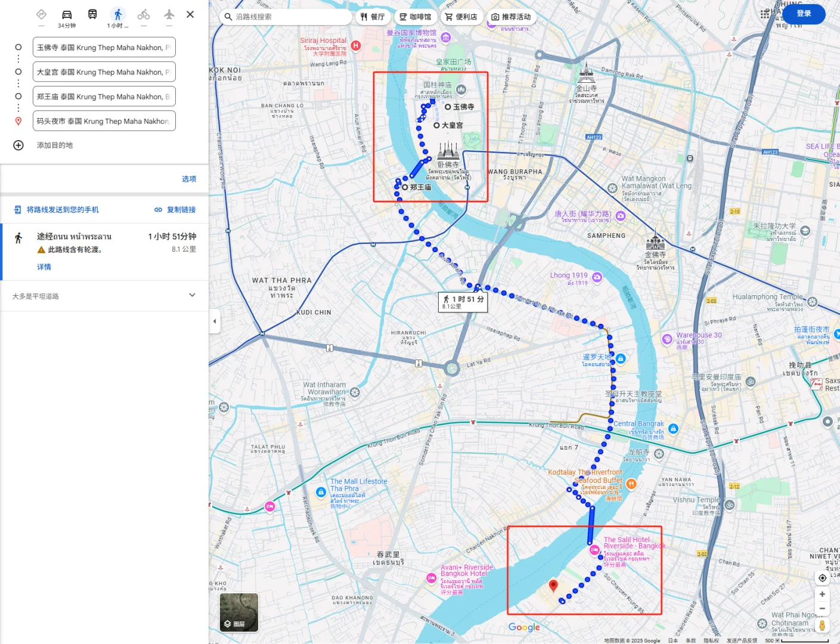
Task: Edit the 郑王庙 stop field
Action: [104, 97]
